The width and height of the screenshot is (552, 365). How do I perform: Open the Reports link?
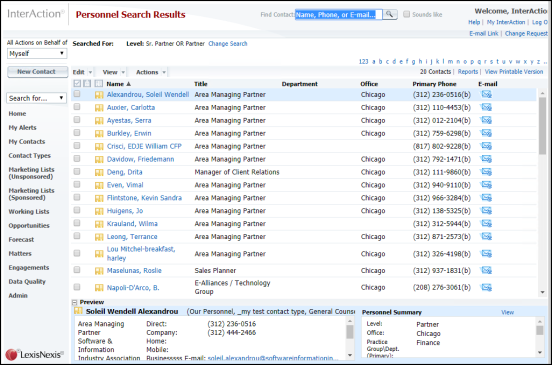[468, 71]
